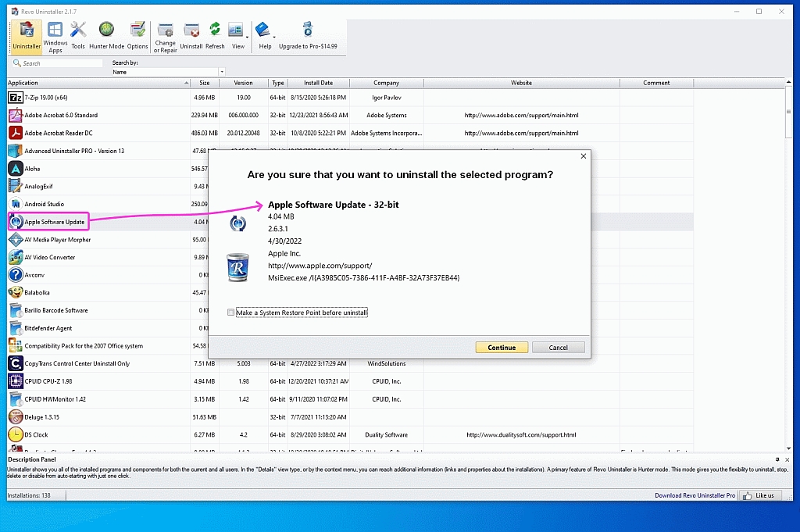Sort by Size column header
Viewport: 800px width, 532px height.
pyautogui.click(x=205, y=83)
